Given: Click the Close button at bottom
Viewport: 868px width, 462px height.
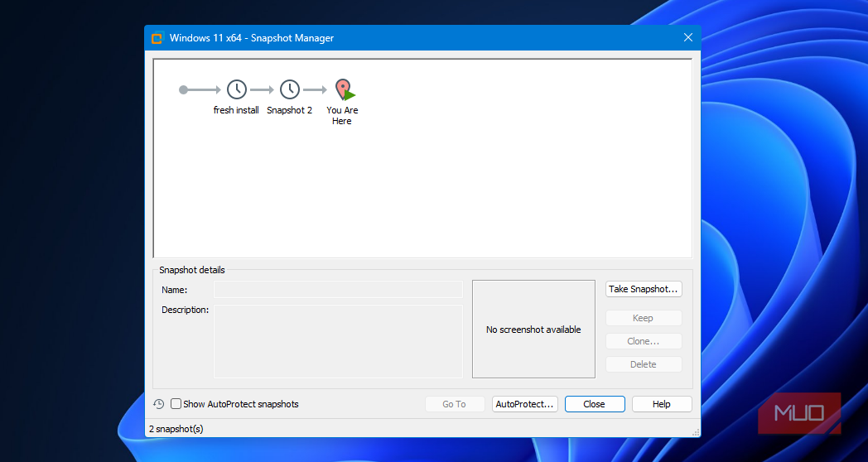Looking at the screenshot, I should (x=595, y=405).
